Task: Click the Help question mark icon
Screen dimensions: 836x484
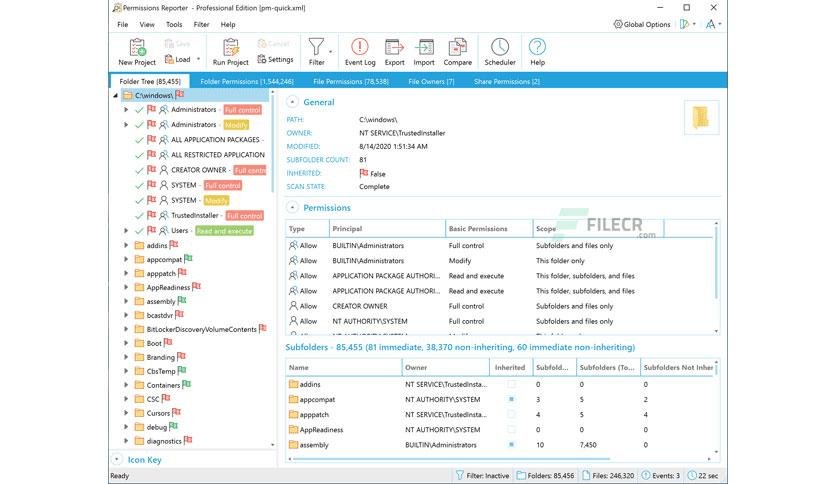Action: tap(537, 47)
